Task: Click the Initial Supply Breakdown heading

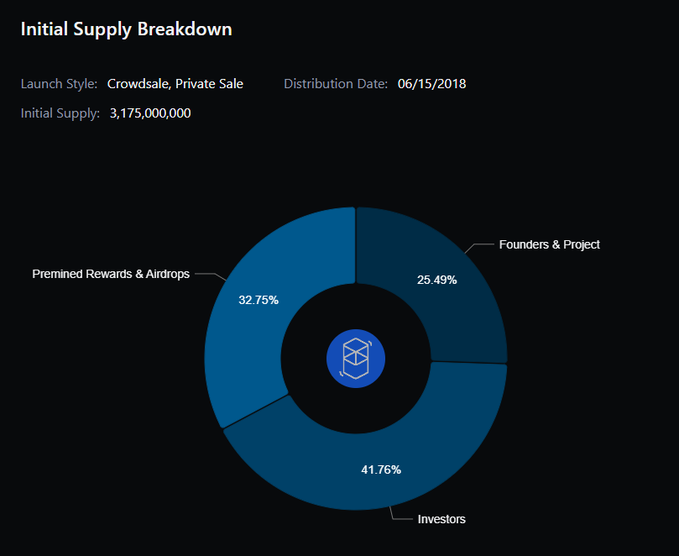Action: point(126,30)
